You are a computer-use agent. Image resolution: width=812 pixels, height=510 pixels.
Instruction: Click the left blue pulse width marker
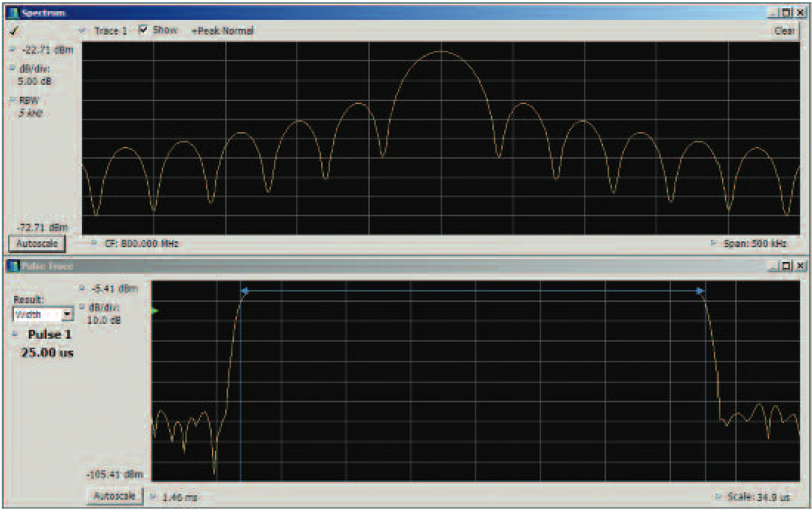[x=244, y=290]
